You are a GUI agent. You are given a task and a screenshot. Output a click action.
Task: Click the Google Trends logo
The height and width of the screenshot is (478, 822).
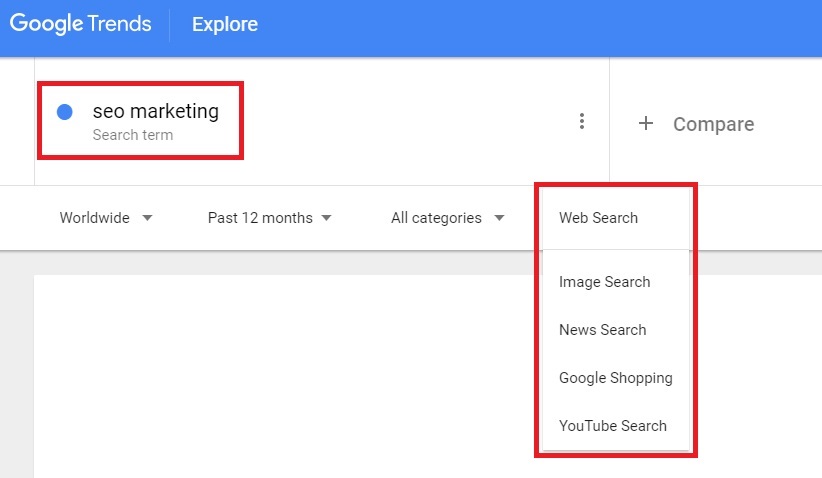(80, 24)
